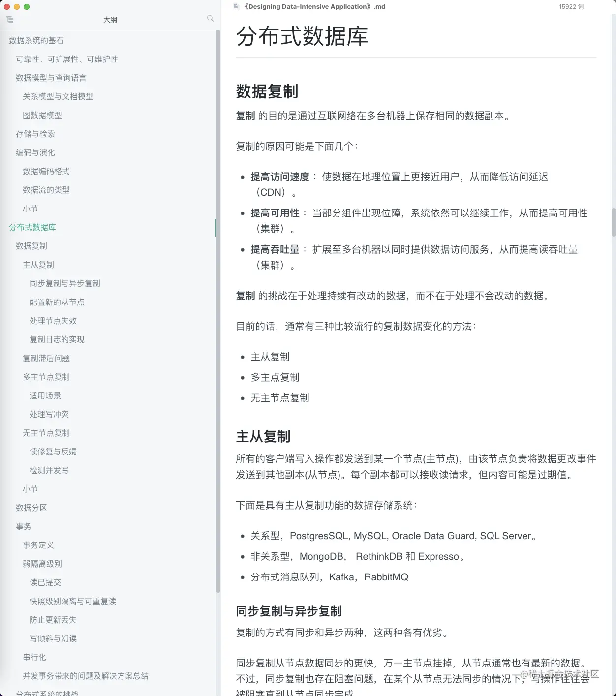Click the Kafka, RabbitMQ bullet line
Viewport: 616px width, 696px height.
pos(330,577)
